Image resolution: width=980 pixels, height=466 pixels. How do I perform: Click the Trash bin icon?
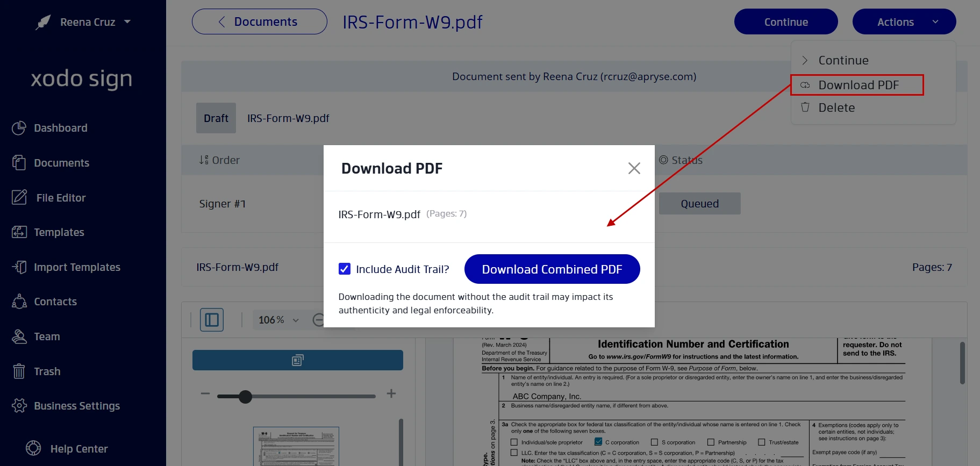click(x=19, y=371)
